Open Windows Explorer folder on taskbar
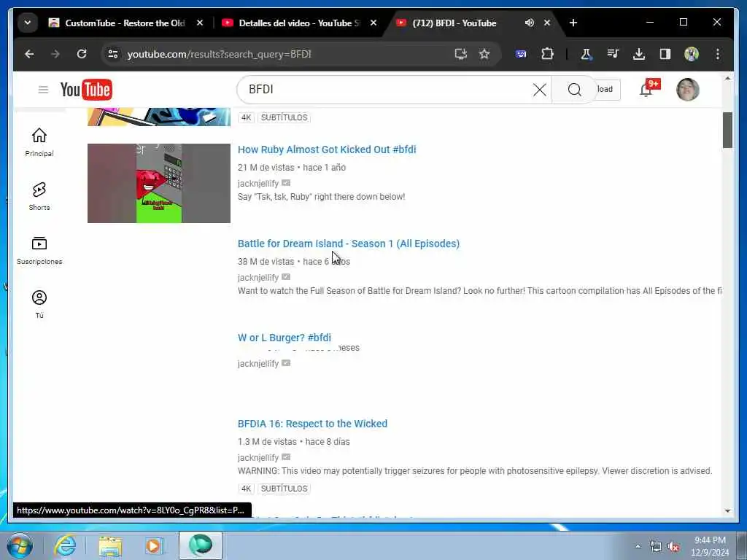The height and width of the screenshot is (560, 747). tap(111, 545)
